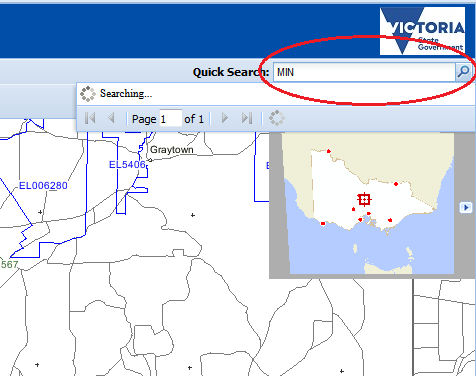Screen dimensions: 476x376
Task: Go to next results page
Action: click(225, 118)
